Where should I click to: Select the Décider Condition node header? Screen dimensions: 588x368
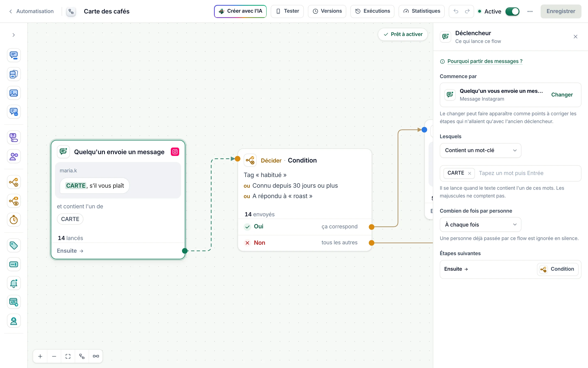pos(305,160)
